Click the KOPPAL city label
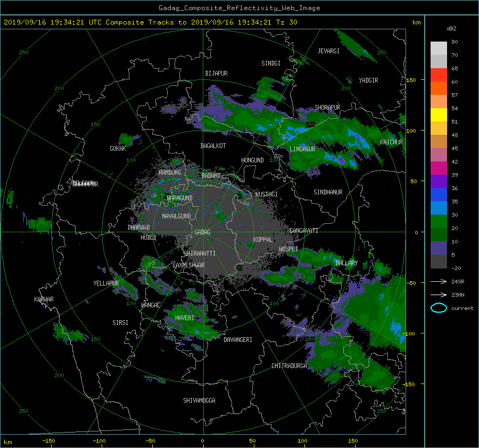The image size is (479, 448). pyautogui.click(x=263, y=240)
